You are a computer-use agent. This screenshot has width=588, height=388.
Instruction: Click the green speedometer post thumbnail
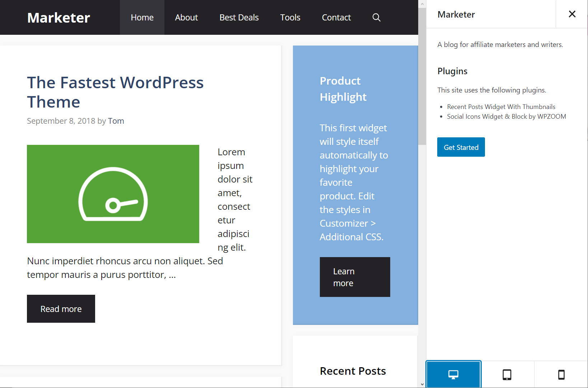tap(113, 194)
